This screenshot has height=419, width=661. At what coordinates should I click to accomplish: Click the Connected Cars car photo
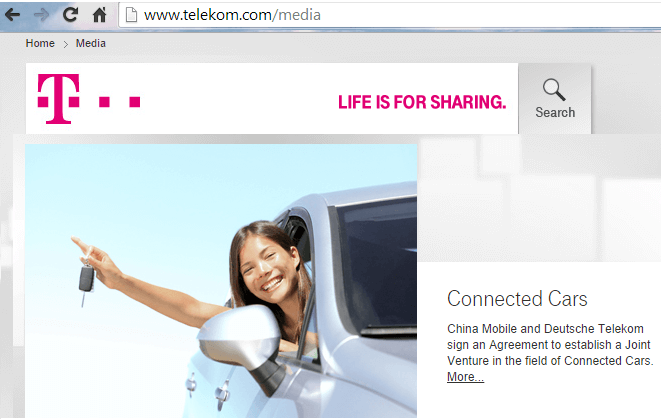click(221, 281)
